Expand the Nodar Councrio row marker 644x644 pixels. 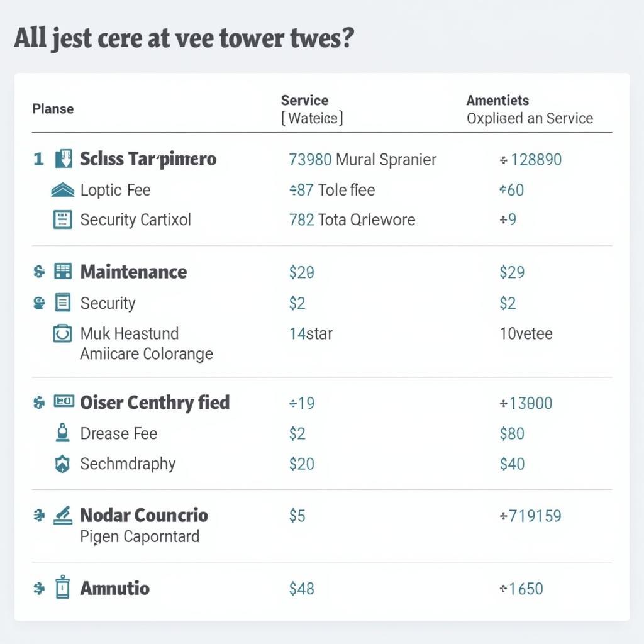[39, 516]
